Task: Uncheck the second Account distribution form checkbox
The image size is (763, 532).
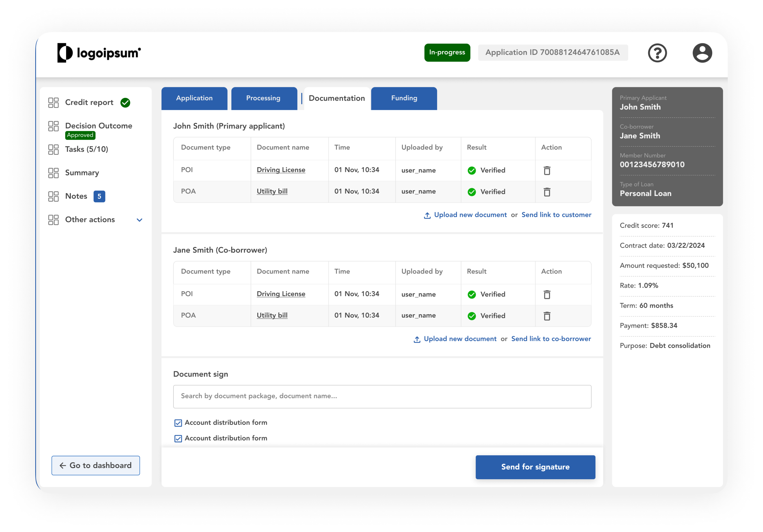Action: tap(178, 438)
